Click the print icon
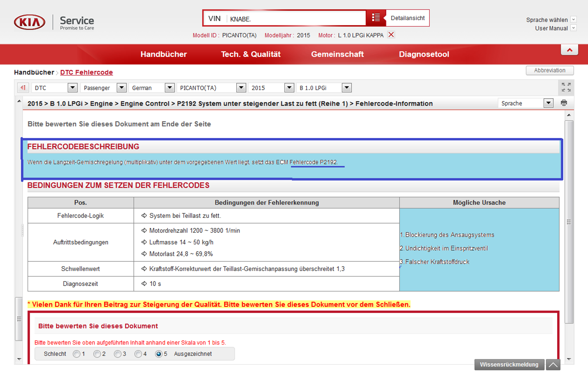Image resolution: width=588 pixels, height=388 pixels. 564,103
